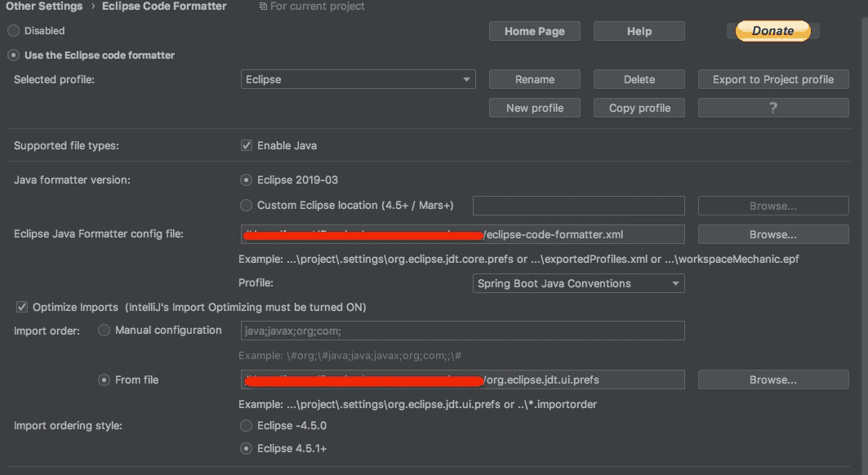The width and height of the screenshot is (868, 475).
Task: Click the question mark button
Action: 773,108
